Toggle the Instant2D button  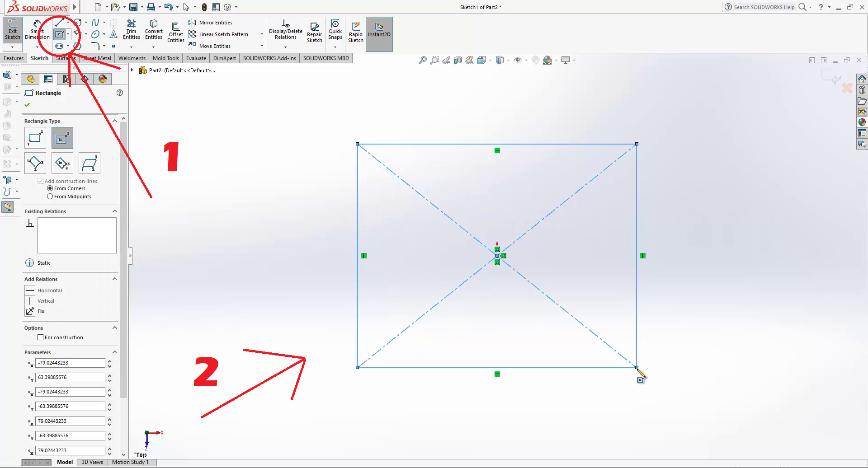pos(379,30)
